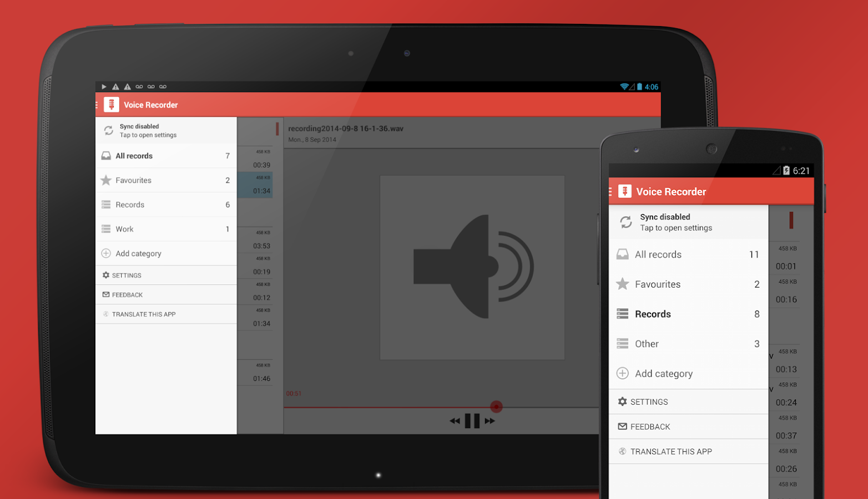Open Favourites via the star icon
Image resolution: width=868 pixels, height=499 pixels.
106,180
